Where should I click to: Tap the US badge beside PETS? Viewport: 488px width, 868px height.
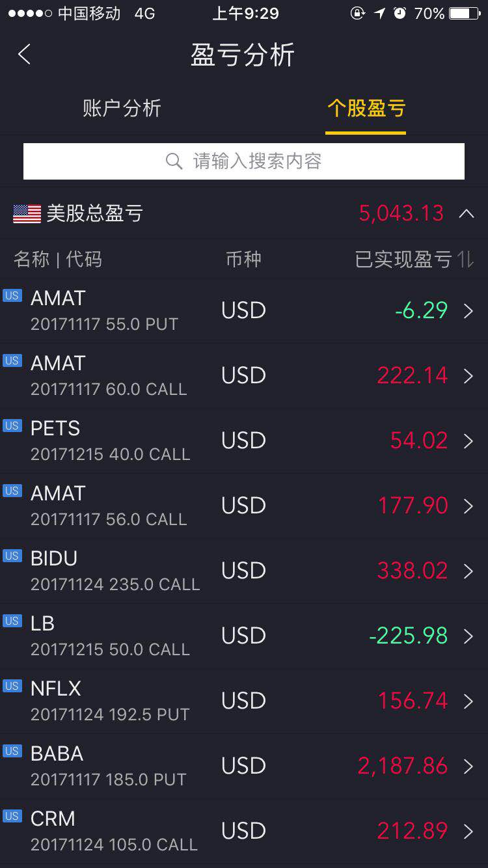point(12,426)
